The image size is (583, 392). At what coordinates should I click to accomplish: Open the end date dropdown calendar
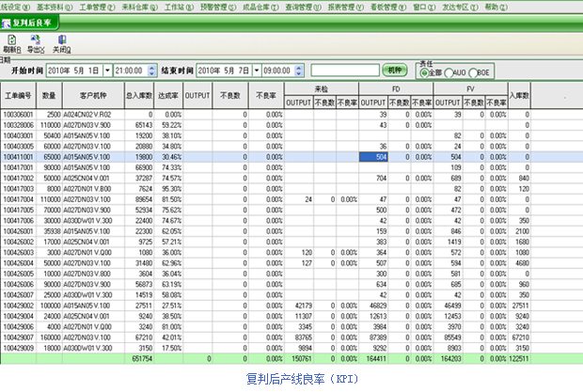click(x=255, y=71)
